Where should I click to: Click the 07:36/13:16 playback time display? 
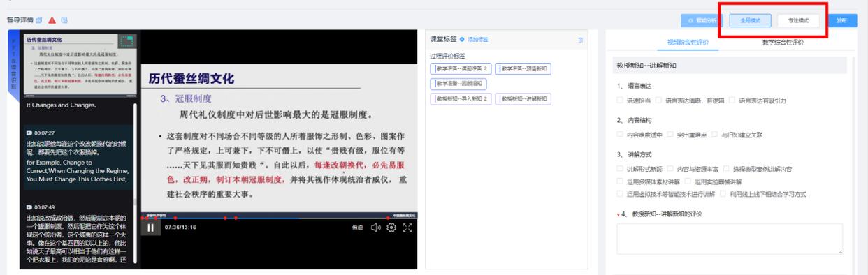tap(180, 227)
